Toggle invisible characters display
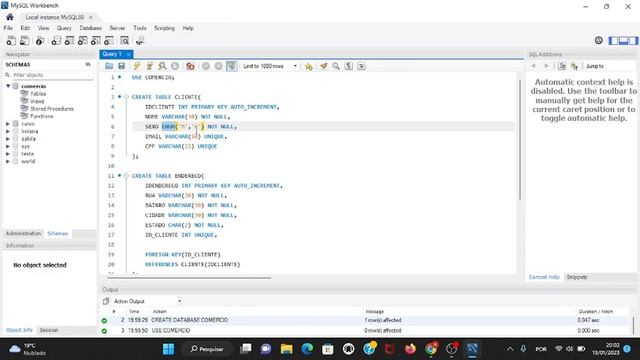640x360 pixels. 349,66
